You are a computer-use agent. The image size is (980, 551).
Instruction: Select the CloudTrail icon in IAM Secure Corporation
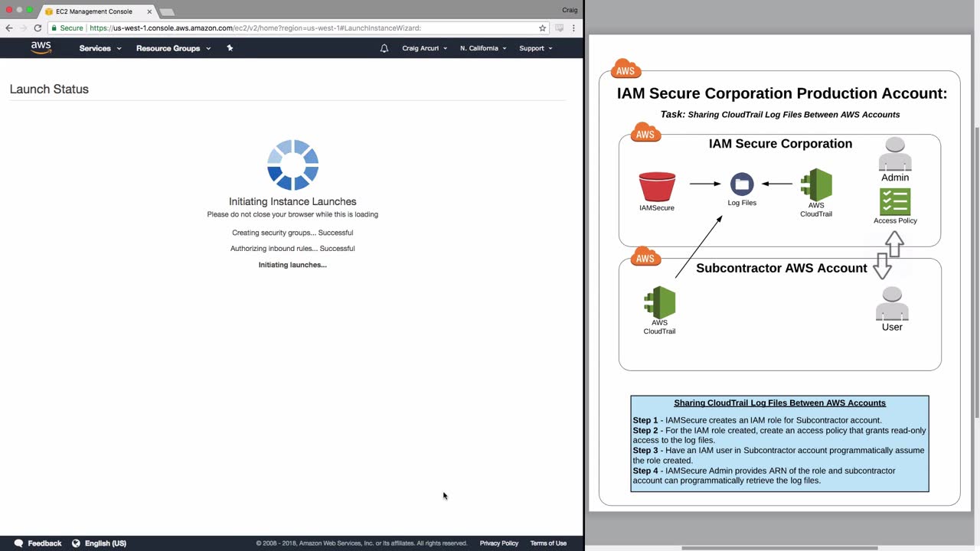[x=816, y=184]
